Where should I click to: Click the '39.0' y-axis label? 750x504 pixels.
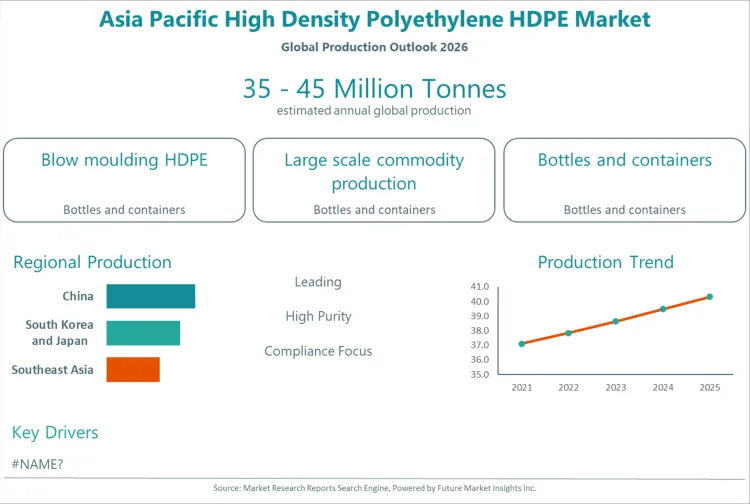[480, 316]
